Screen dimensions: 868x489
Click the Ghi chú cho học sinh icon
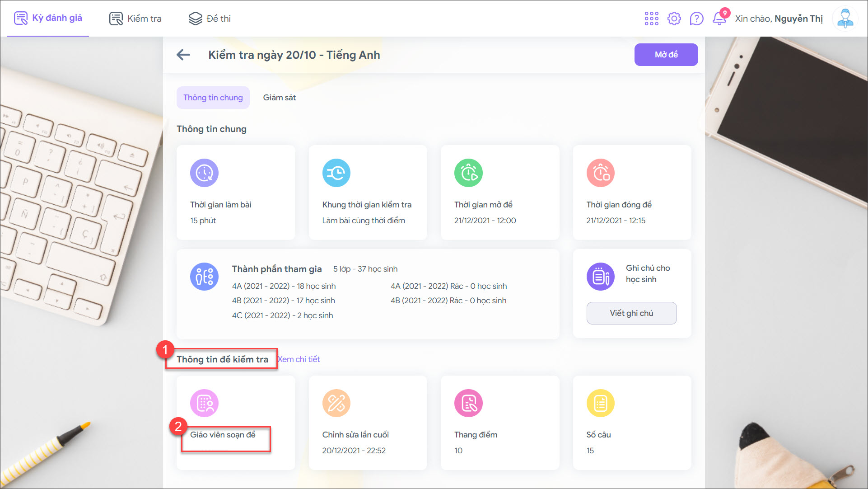coord(600,276)
